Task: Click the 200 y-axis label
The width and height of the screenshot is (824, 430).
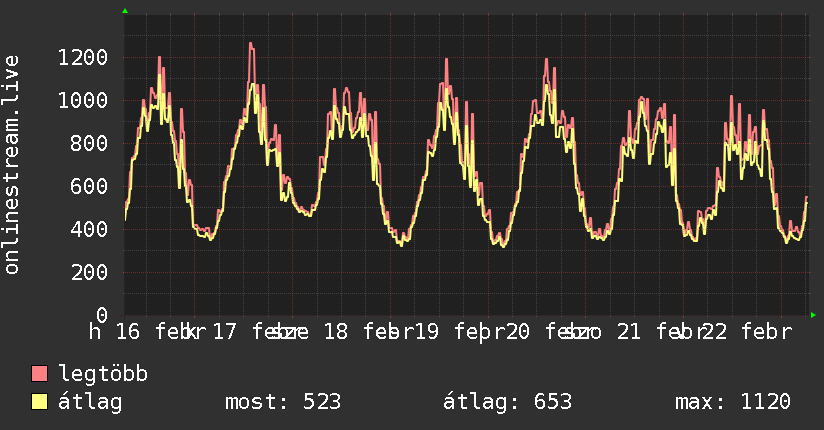Action: [89, 272]
